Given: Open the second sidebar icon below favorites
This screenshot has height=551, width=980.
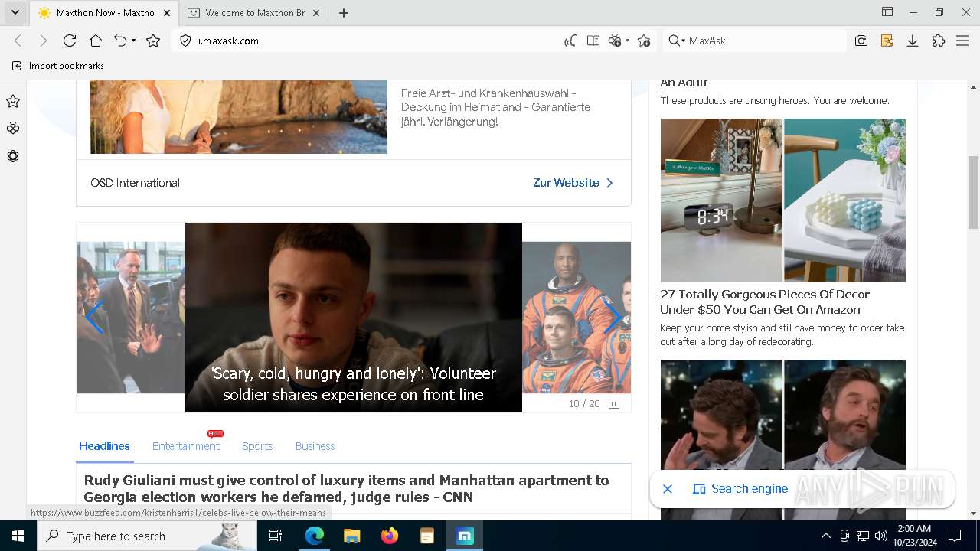Looking at the screenshot, I should 13,129.
